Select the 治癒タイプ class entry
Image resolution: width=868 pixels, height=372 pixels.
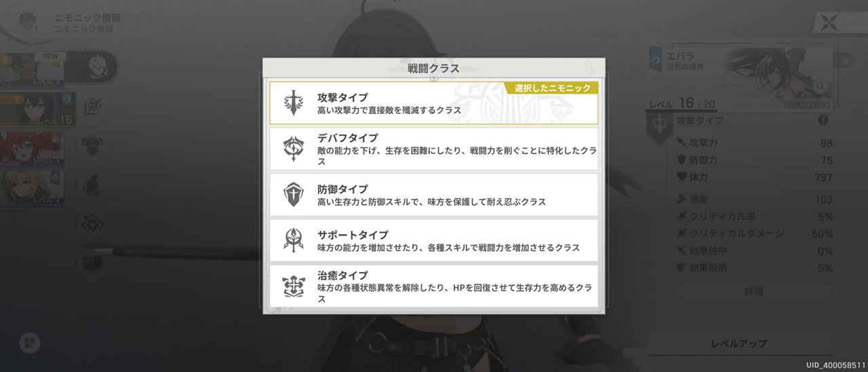[434, 286]
